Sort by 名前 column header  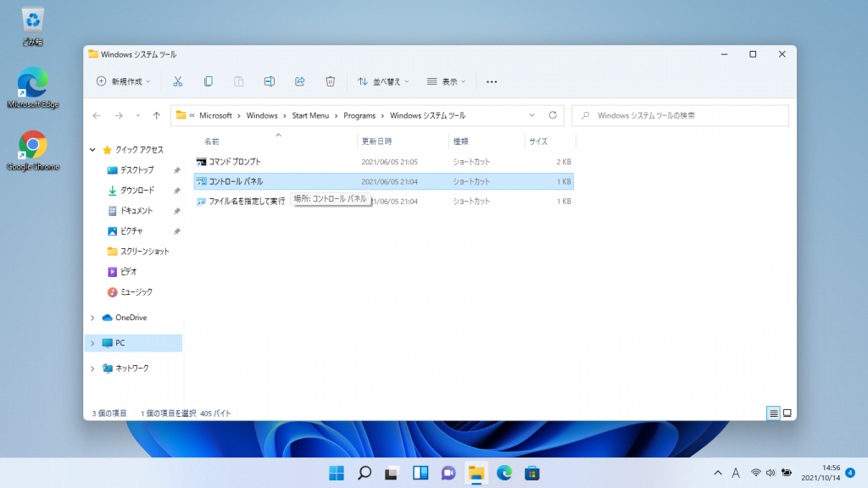coord(211,141)
